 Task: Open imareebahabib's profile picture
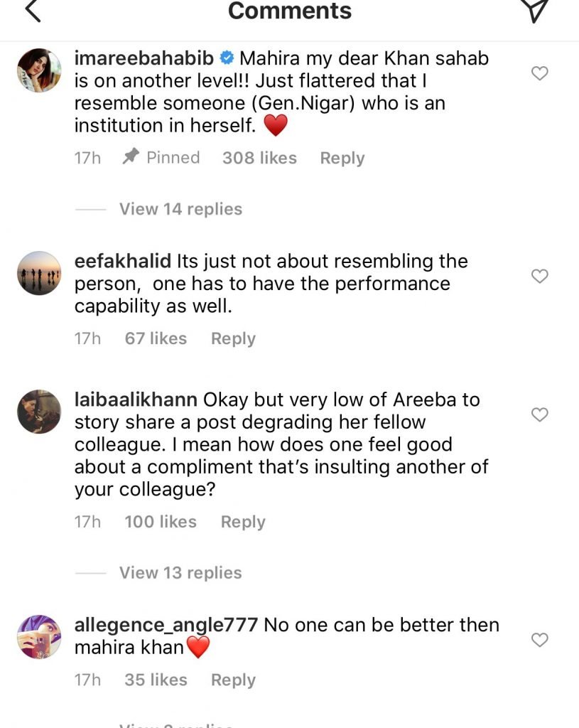pyautogui.click(x=39, y=70)
